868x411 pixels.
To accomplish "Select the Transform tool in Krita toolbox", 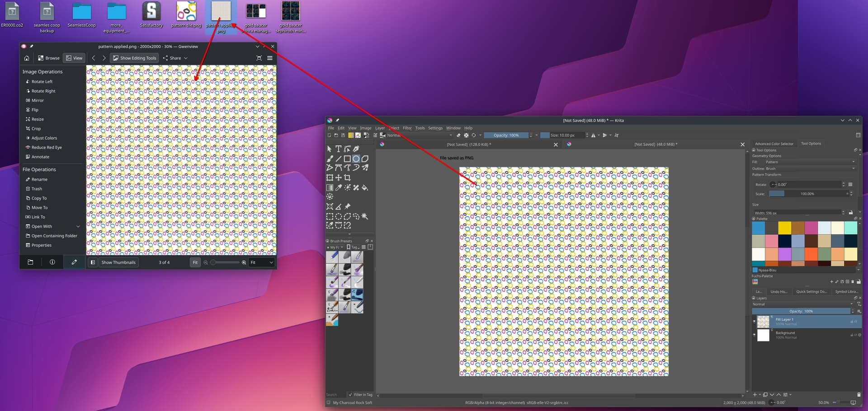I will coord(330,177).
